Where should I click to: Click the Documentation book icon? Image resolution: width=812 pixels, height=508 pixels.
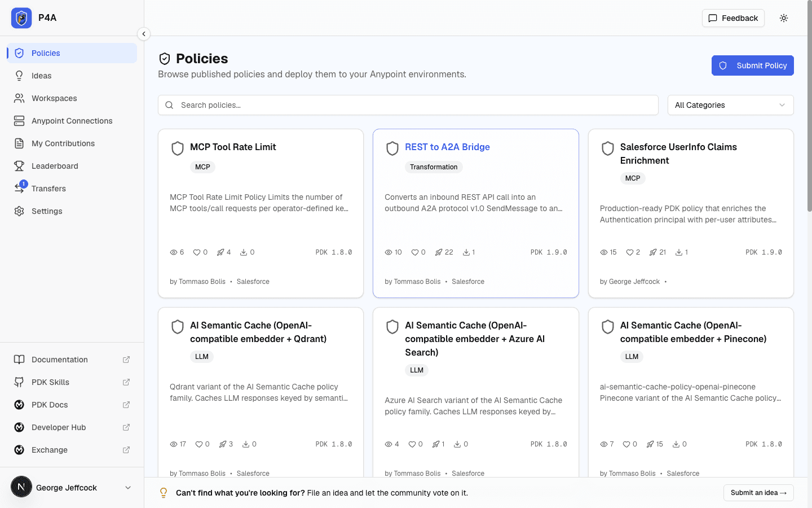(x=19, y=360)
